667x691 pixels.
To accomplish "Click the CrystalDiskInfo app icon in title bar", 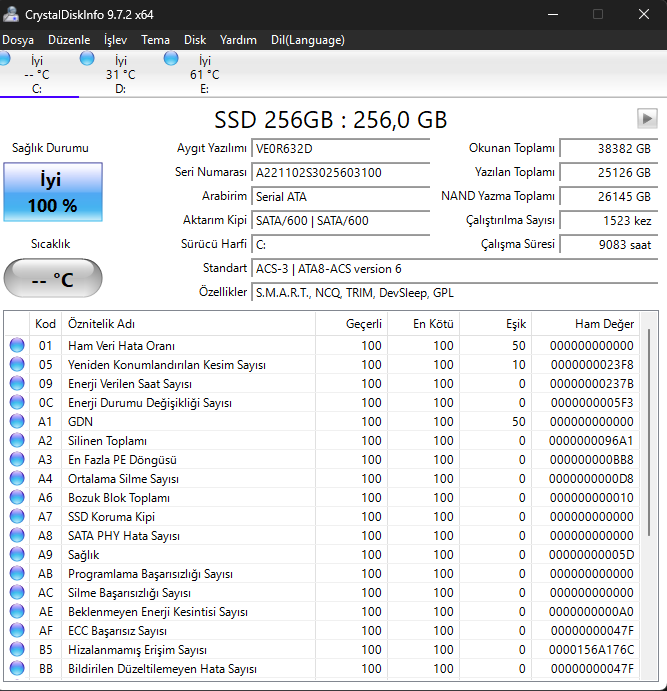I will tap(11, 14).
